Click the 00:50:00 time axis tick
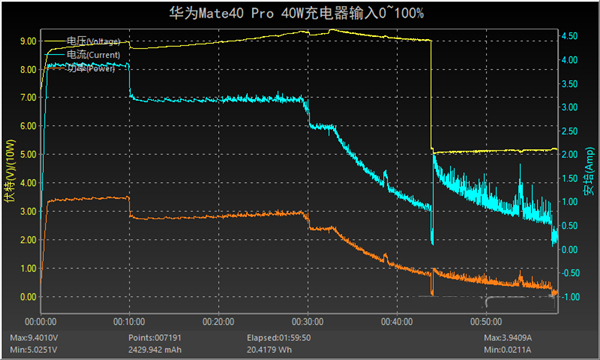Viewport: 600px width, 360px height. pyautogui.click(x=486, y=322)
